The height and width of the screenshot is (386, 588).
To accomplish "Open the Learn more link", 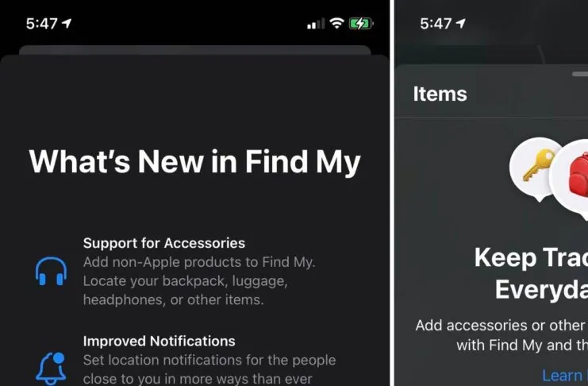I will [x=565, y=375].
